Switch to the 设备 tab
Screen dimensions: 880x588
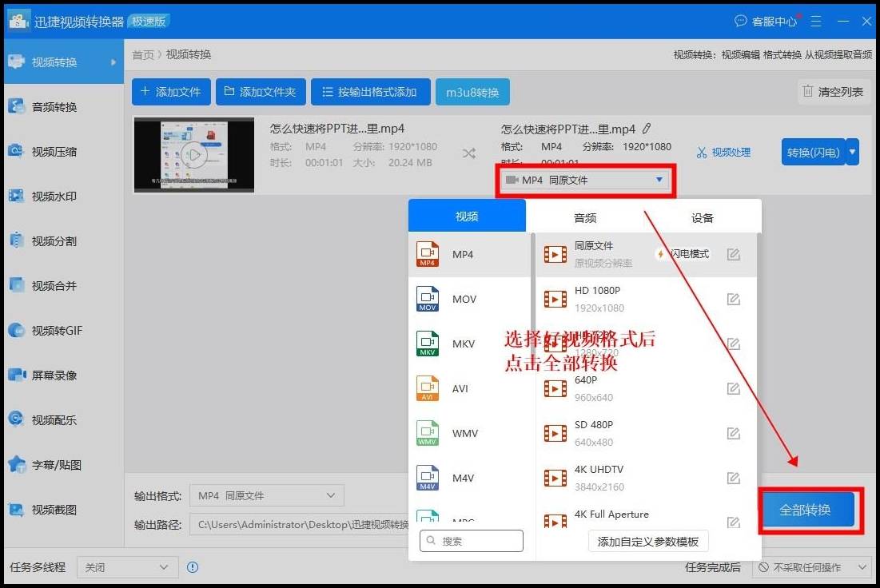coord(702,217)
